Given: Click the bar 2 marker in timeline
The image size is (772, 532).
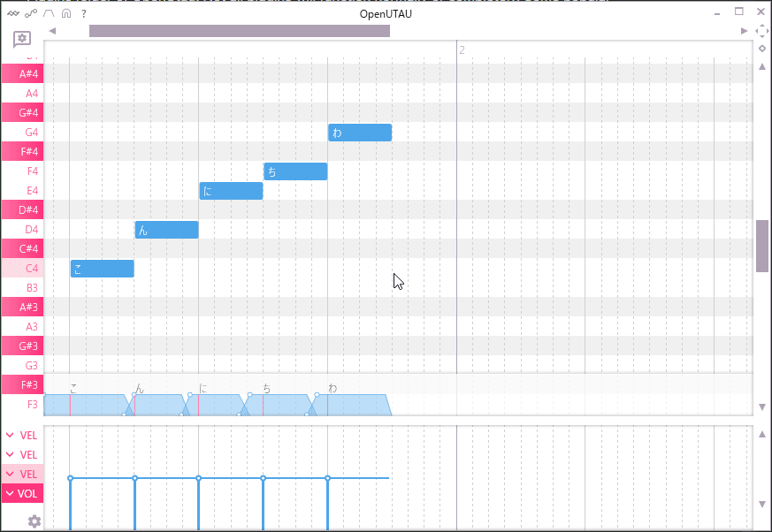Looking at the screenshot, I should coord(462,49).
